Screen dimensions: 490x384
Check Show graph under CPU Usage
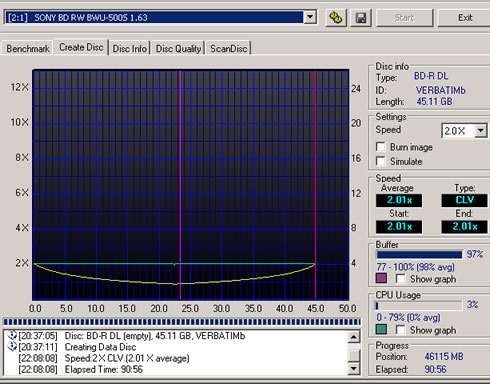[x=400, y=330]
